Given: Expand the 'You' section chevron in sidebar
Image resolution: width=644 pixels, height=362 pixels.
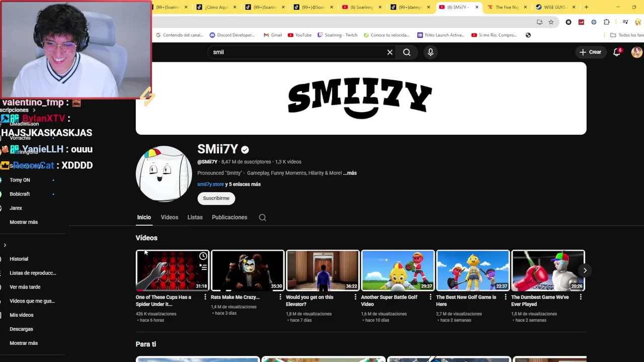Looking at the screenshot, I should 5,245.
